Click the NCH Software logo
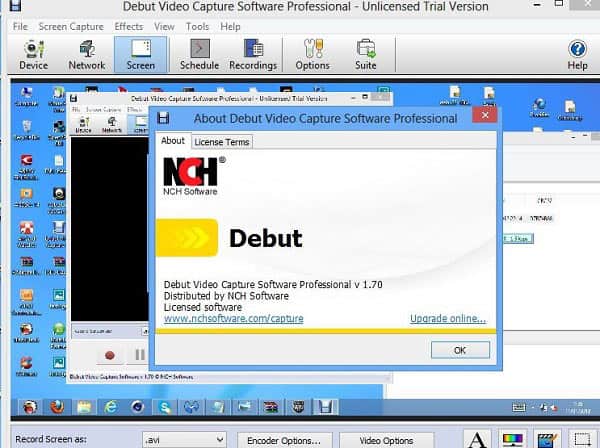 194,176
